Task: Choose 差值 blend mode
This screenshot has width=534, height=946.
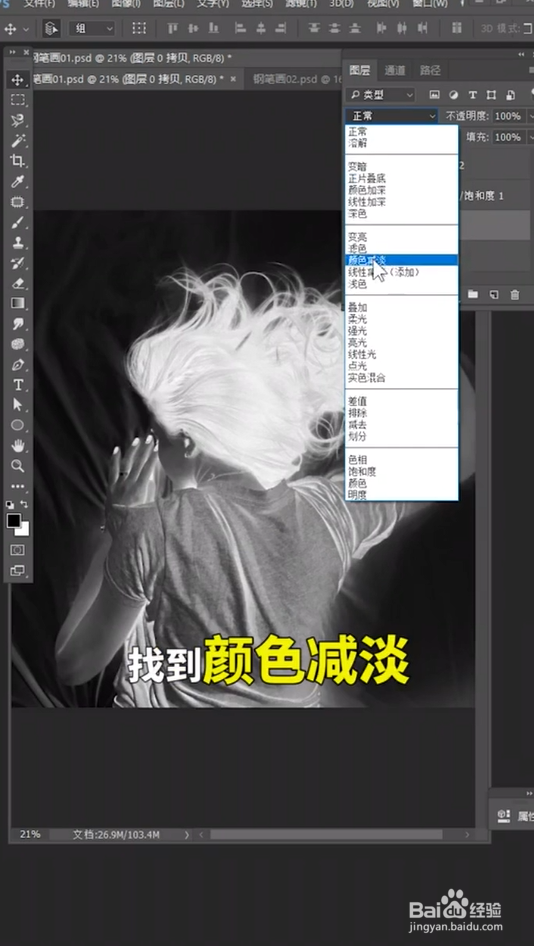Action: tap(401, 401)
